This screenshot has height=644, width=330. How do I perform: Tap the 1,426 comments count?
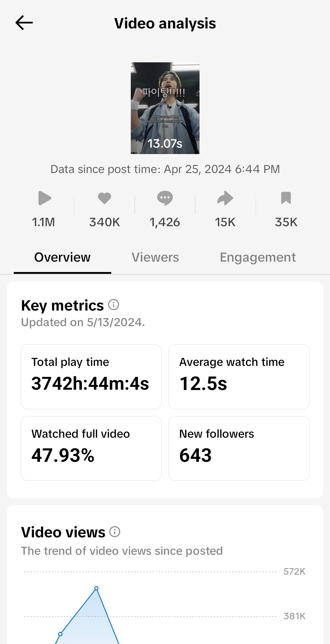coord(165,222)
